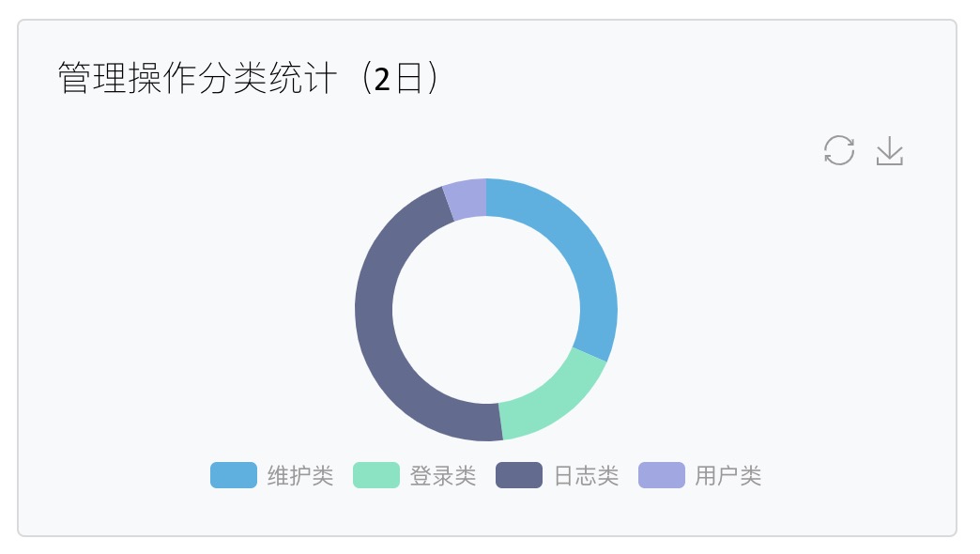This screenshot has width=980, height=554.
Task: Click the blue 维护类 donut segment
Action: [584, 263]
